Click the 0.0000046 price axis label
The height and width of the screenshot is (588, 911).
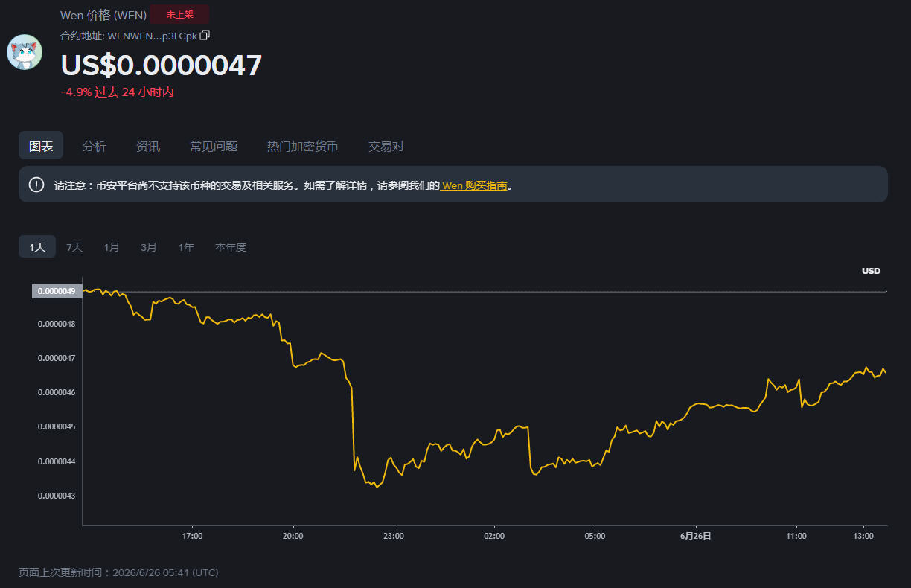(57, 392)
